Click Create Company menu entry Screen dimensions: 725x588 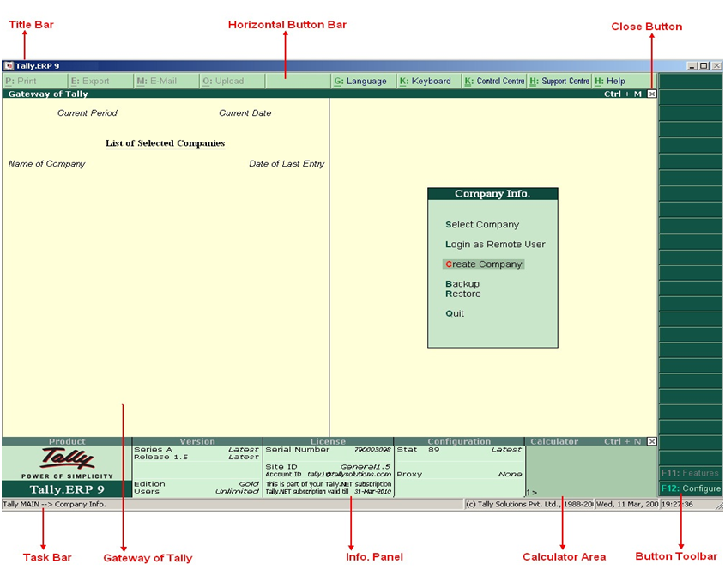point(483,264)
